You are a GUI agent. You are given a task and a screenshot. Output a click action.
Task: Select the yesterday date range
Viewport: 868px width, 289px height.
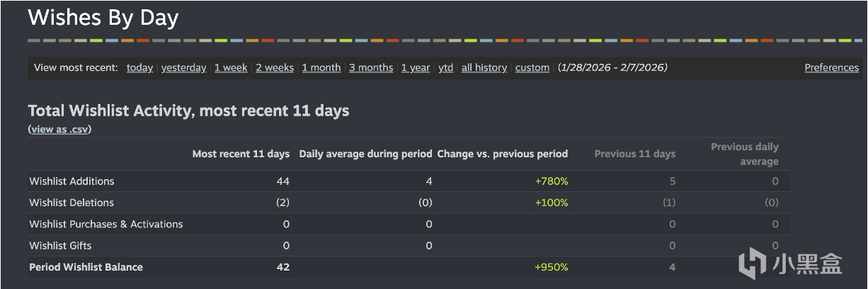pos(183,68)
